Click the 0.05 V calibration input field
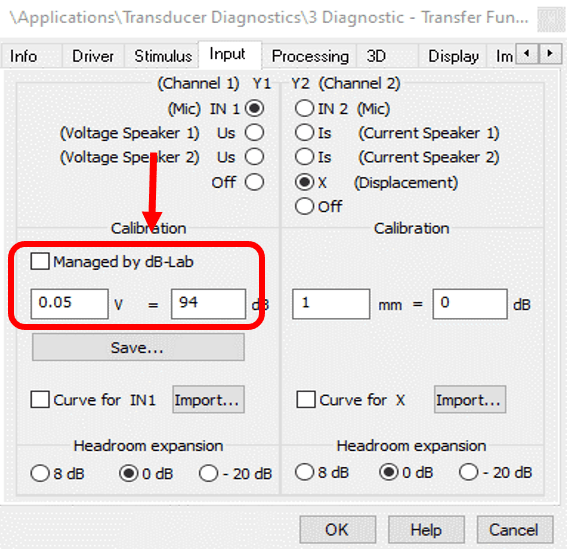569x553 pixels. (x=70, y=304)
